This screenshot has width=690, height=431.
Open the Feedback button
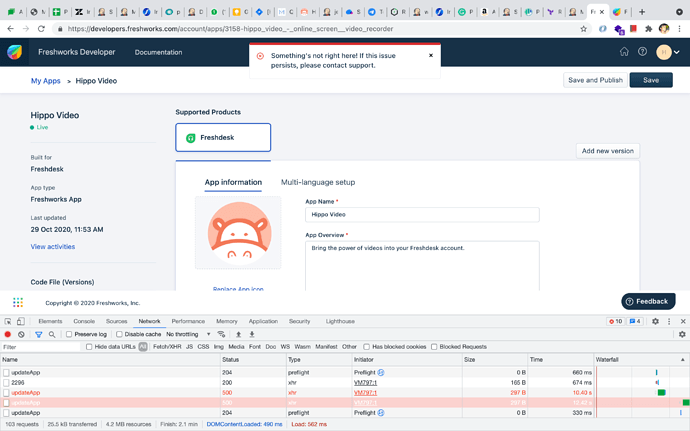click(648, 302)
